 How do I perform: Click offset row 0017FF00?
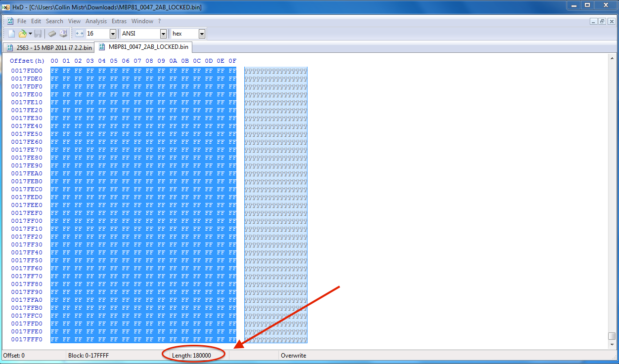(x=27, y=221)
